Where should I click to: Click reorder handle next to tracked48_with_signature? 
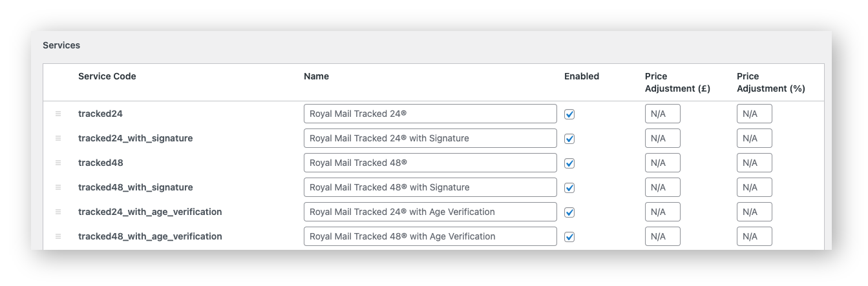58,187
